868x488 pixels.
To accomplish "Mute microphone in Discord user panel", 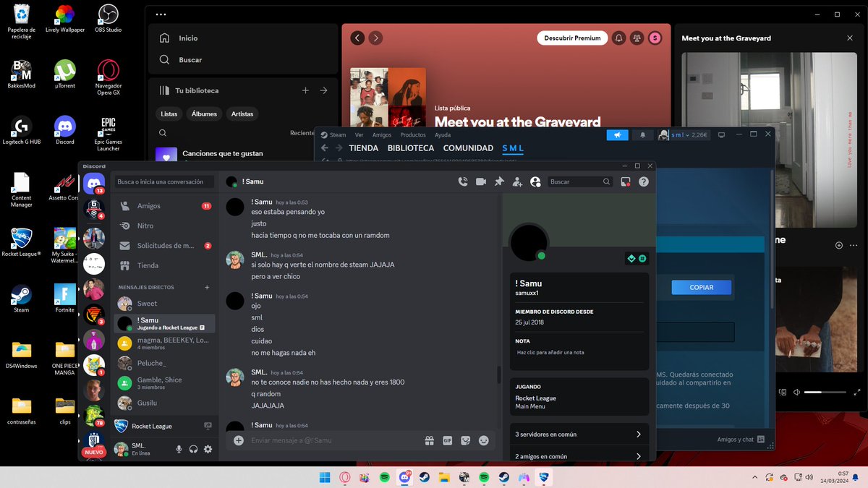I will click(179, 449).
